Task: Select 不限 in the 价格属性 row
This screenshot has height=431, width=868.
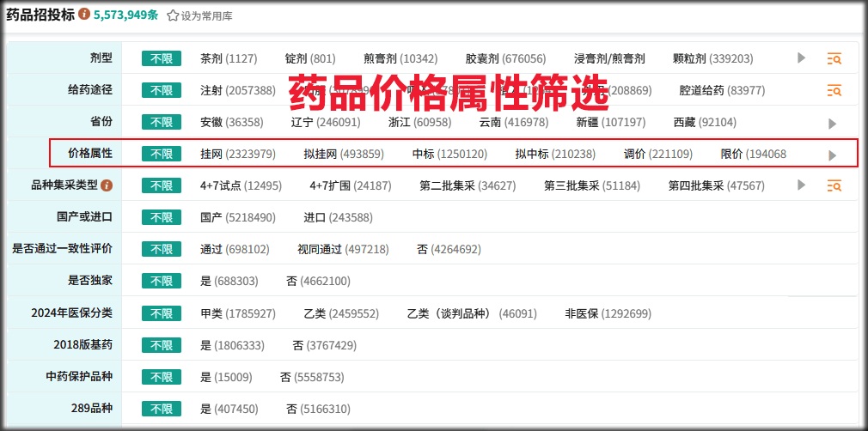Action: 162,154
